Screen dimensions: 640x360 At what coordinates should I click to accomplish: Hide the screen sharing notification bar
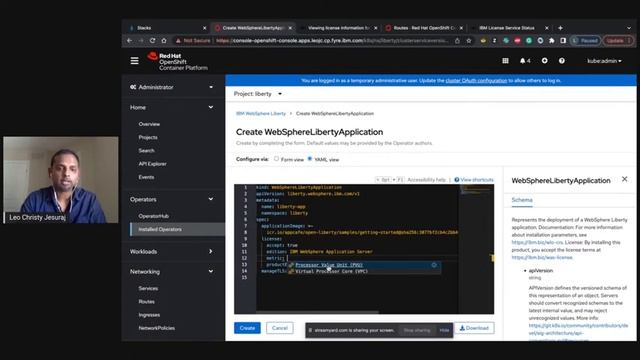pyautogui.click(x=444, y=330)
